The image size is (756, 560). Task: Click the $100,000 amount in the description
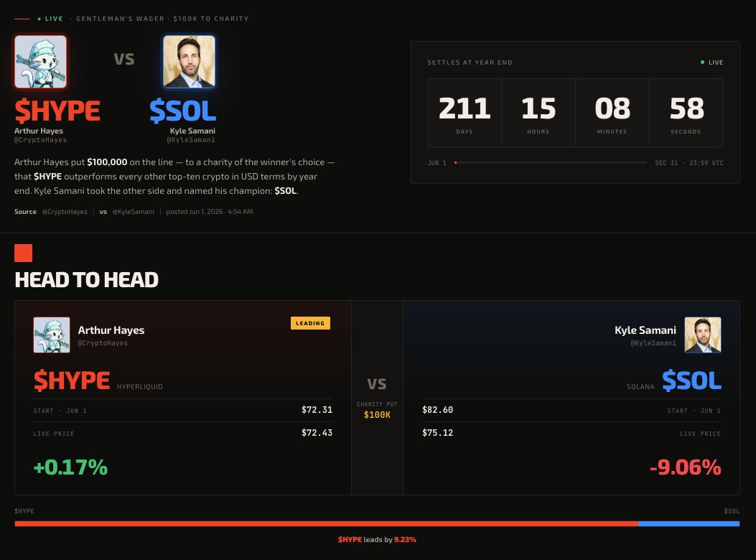[x=107, y=162]
